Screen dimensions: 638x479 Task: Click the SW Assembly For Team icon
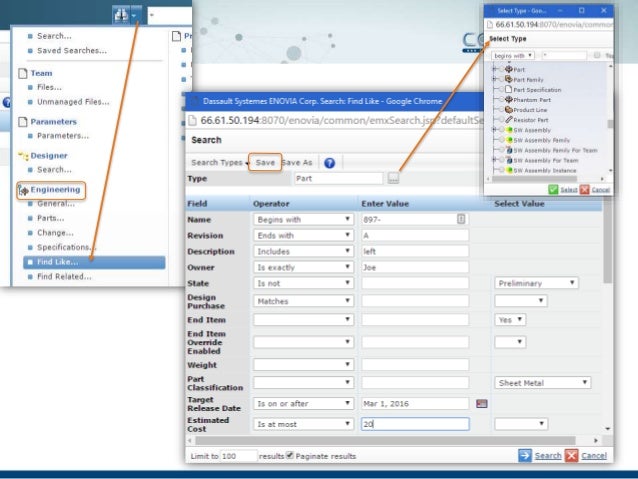509,160
